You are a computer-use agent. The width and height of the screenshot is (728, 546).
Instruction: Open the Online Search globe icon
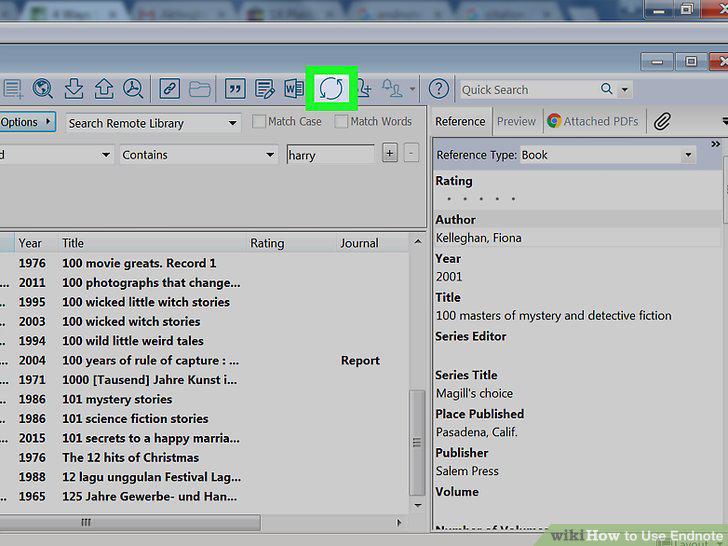(x=42, y=88)
